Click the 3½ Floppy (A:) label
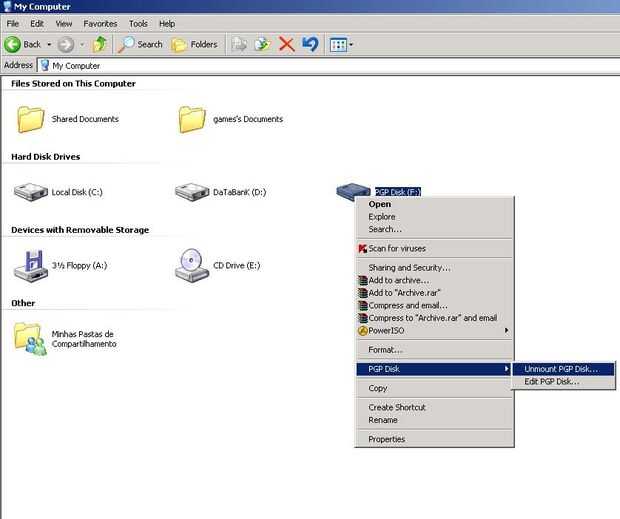Image resolution: width=620 pixels, height=519 pixels. pos(79,266)
